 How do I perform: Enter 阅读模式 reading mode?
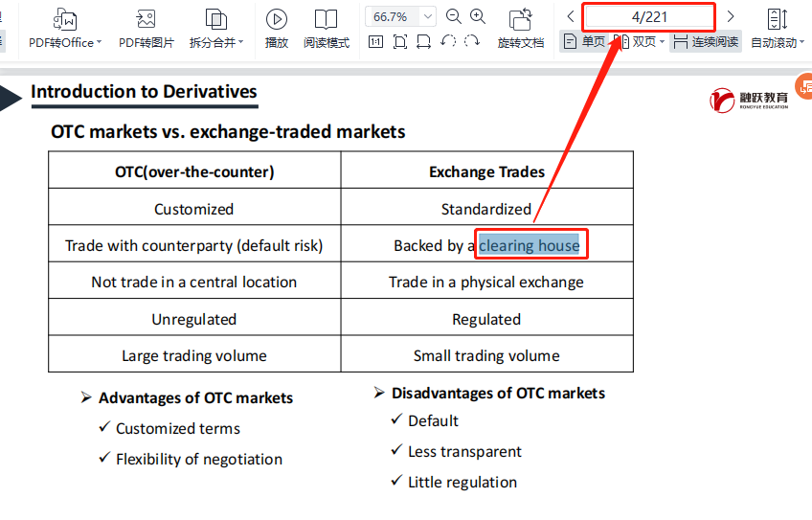pos(327,28)
